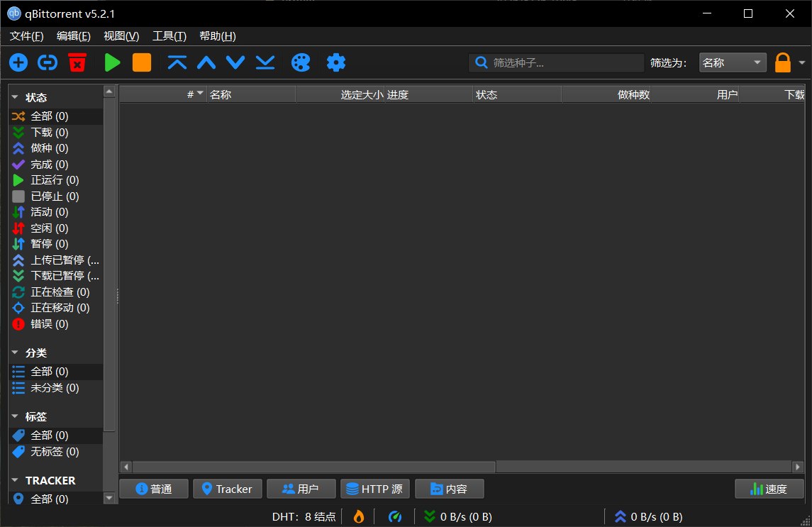This screenshot has width=812, height=527.
Task: Open the UI theme palette icon
Action: [301, 62]
